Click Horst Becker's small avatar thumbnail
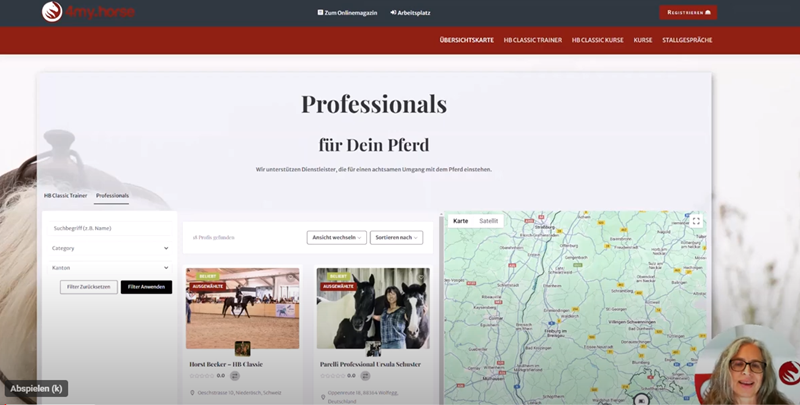Image resolution: width=800 pixels, height=405 pixels. (242, 348)
